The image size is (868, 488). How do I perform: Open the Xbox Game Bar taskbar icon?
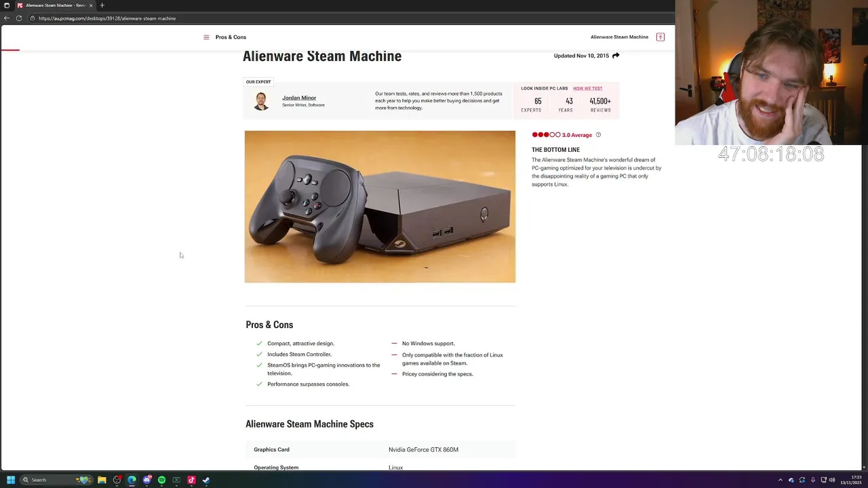click(176, 480)
